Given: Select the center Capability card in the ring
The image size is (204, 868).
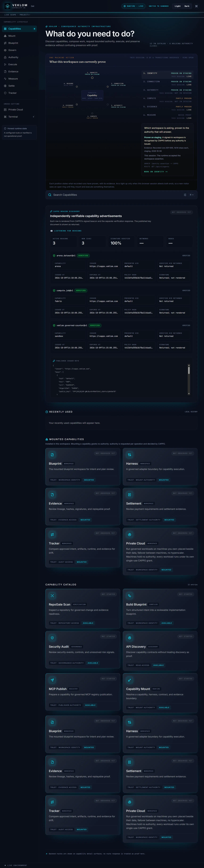Looking at the screenshot, I should pyautogui.click(x=92, y=95).
